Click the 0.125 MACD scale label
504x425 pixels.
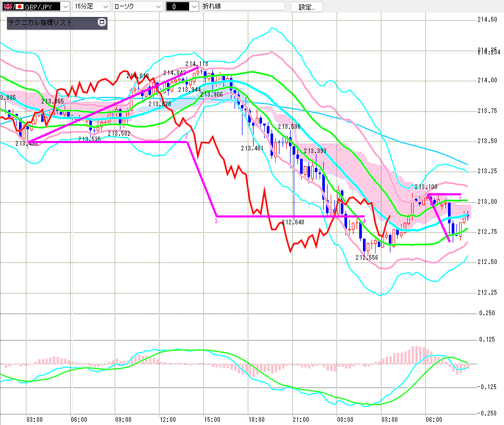[x=487, y=339]
